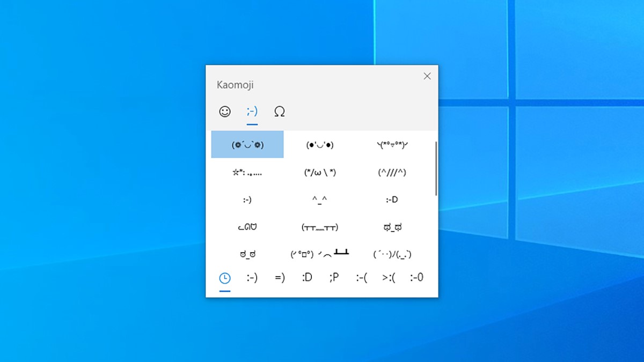644x362 pixels.
Task: Insert the ^_^ kaomoji
Action: coord(320,200)
